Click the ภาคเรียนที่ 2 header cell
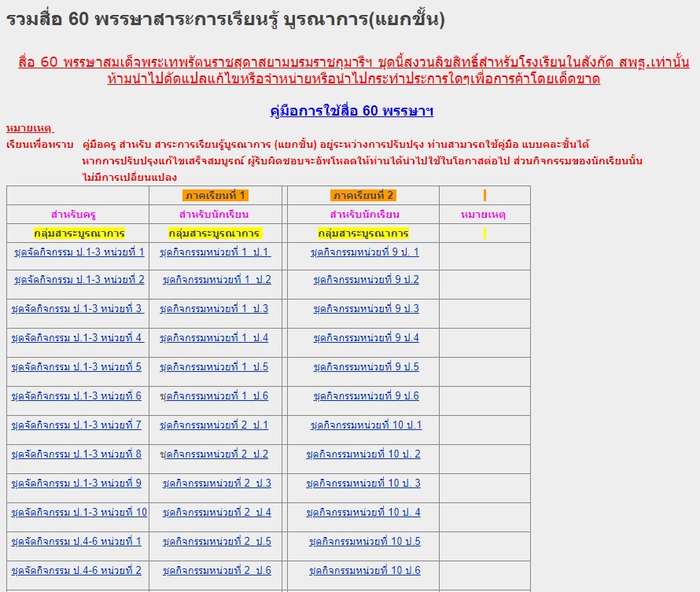Image resolution: width=700 pixels, height=592 pixels. (363, 196)
